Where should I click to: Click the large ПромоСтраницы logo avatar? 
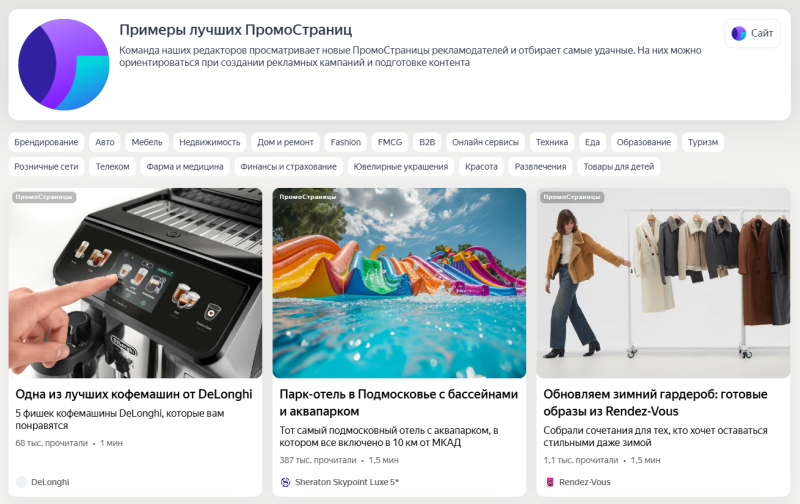point(64,65)
